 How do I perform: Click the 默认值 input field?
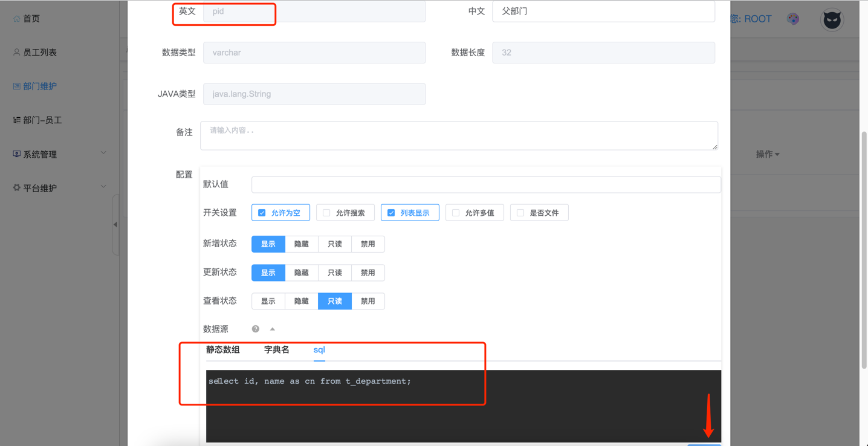(485, 184)
